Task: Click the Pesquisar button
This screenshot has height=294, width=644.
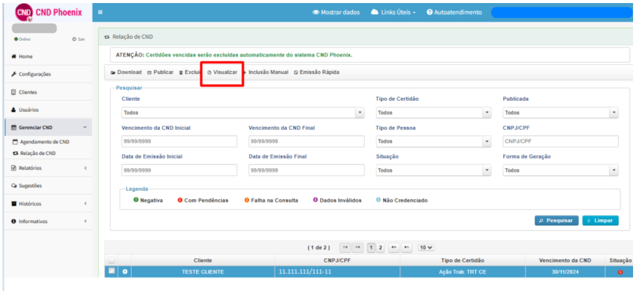Action: click(557, 220)
